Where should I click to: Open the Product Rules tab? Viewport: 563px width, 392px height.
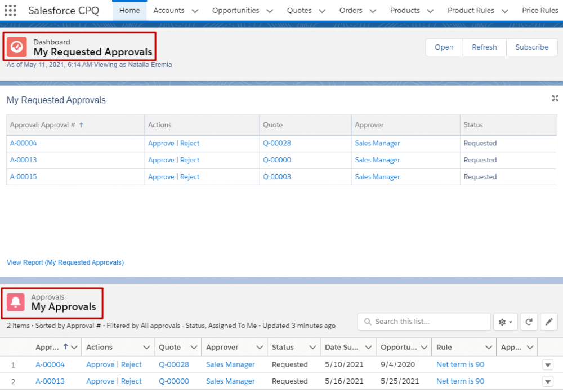click(x=471, y=11)
